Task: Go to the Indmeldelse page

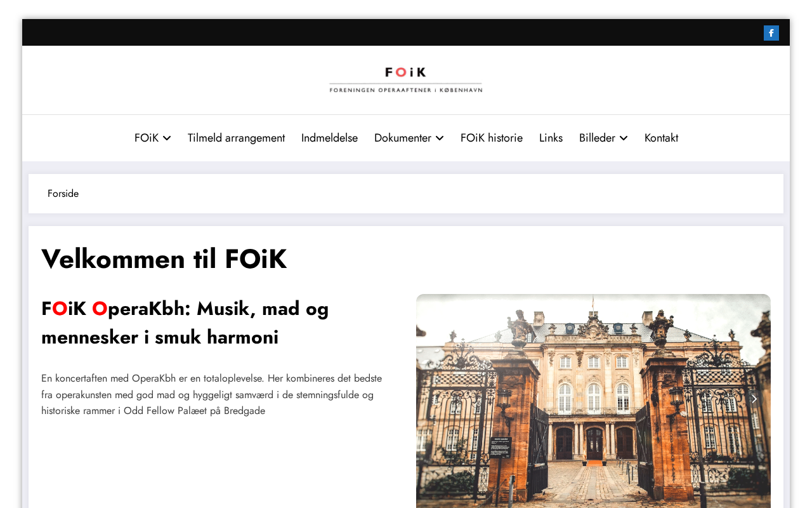Action: point(329,138)
